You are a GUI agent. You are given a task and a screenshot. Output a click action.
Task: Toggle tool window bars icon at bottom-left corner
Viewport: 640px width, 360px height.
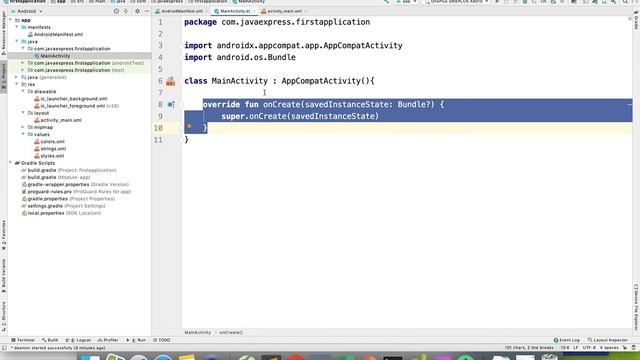tap(4, 348)
